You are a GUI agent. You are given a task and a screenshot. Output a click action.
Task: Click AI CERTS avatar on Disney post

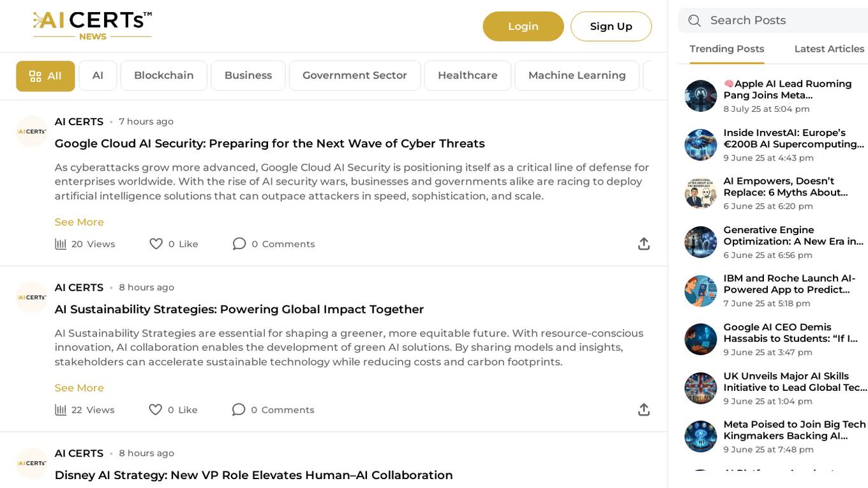pyautogui.click(x=32, y=464)
